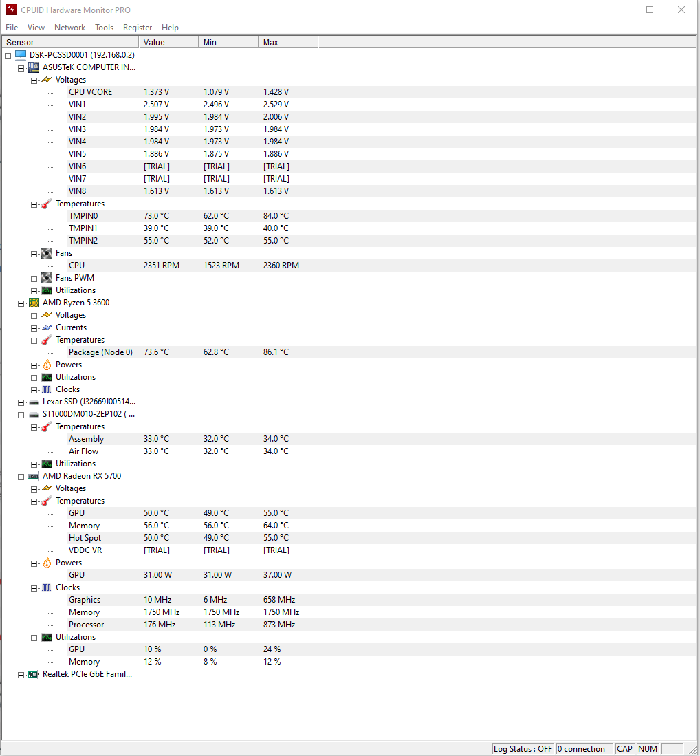
Task: Select the Graphics clock row
Action: (x=382, y=600)
